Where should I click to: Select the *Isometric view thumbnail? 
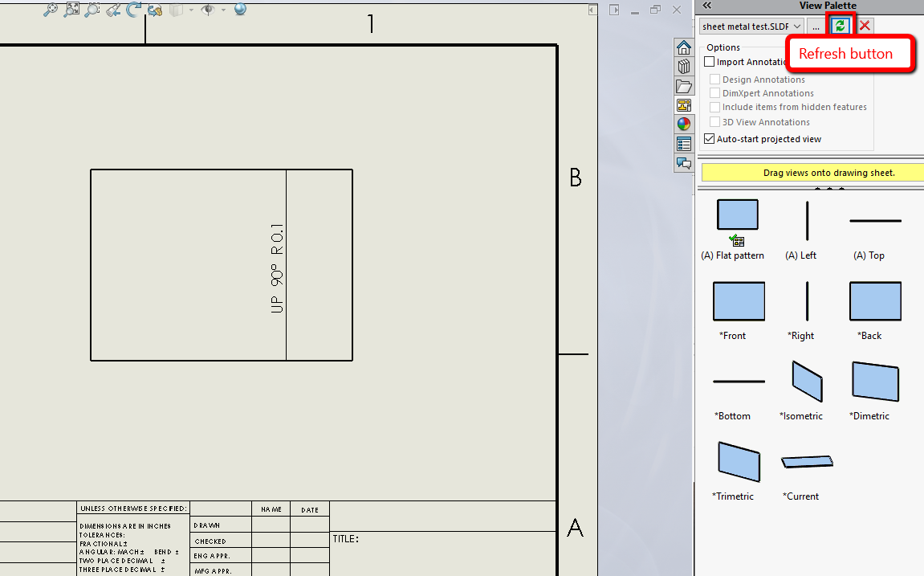coord(806,381)
